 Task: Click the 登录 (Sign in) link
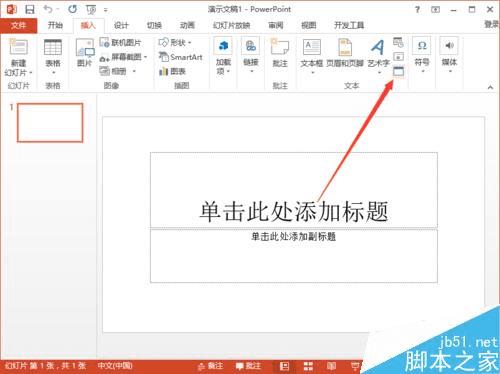coord(491,24)
